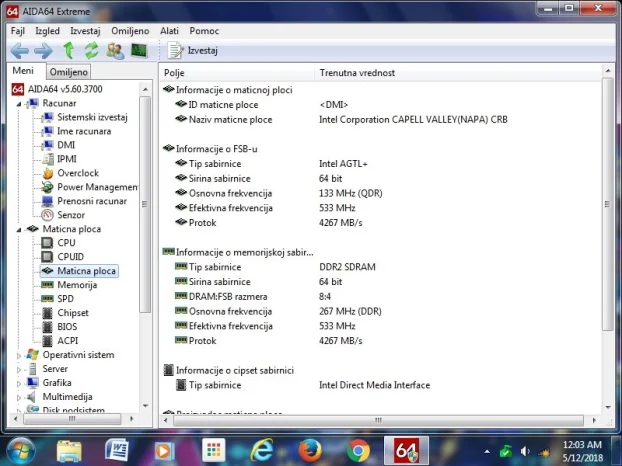The height and width of the screenshot is (466, 622).
Task: Open the Pomoc menu
Action: (204, 31)
